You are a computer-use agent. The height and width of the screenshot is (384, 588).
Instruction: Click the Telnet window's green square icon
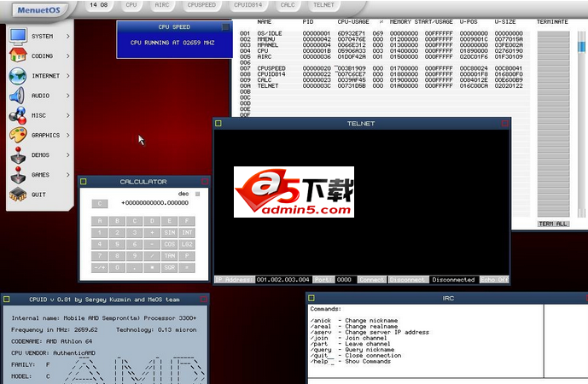[x=218, y=124]
